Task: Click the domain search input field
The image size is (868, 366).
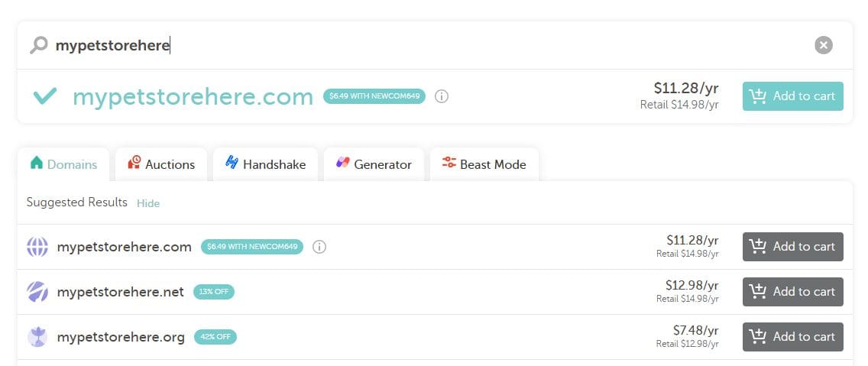Action: (435, 45)
